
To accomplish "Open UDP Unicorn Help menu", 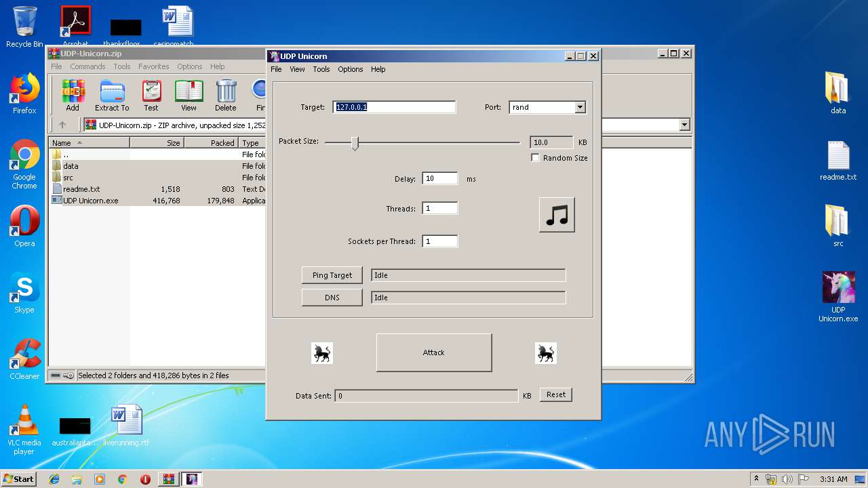I will pyautogui.click(x=378, y=69).
